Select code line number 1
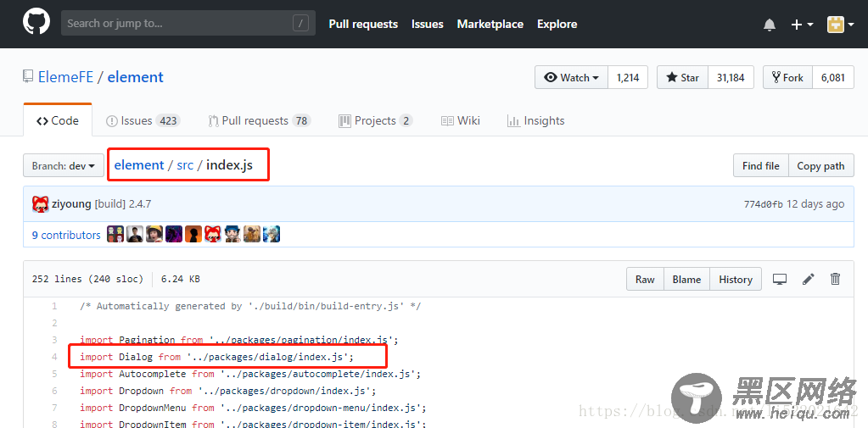This screenshot has width=868, height=428. [x=54, y=306]
